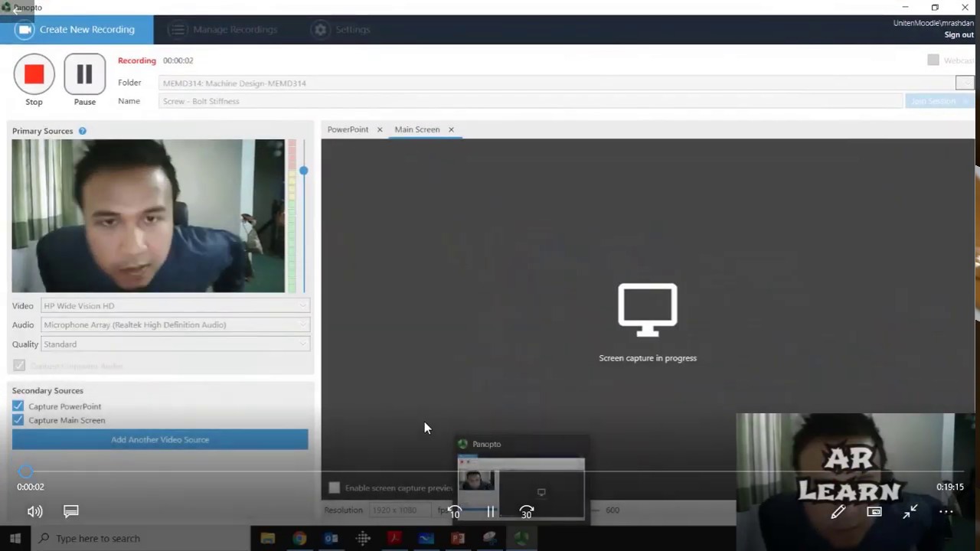Go back with the top-left arrow
Screen dimensions: 980x551
point(15,10)
